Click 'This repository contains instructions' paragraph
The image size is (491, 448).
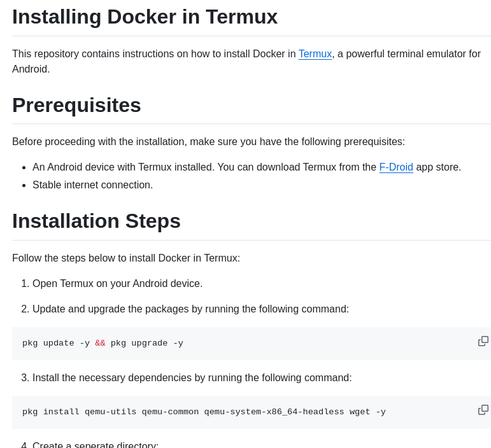pos(246,61)
